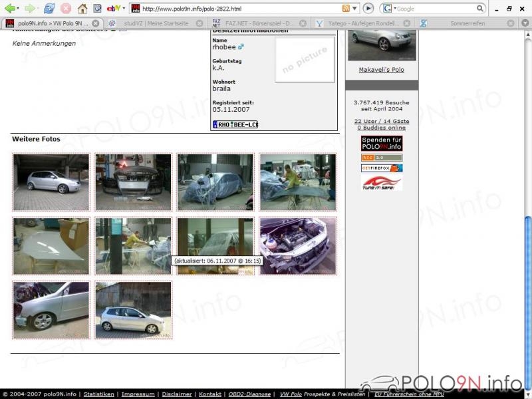
Task: Close the polo9N.info tab
Action: pos(96,23)
